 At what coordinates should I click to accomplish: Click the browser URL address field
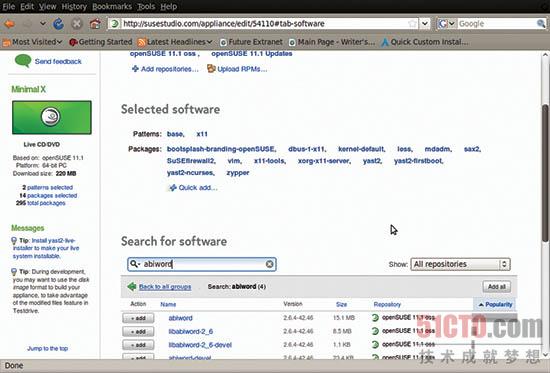pos(263,24)
